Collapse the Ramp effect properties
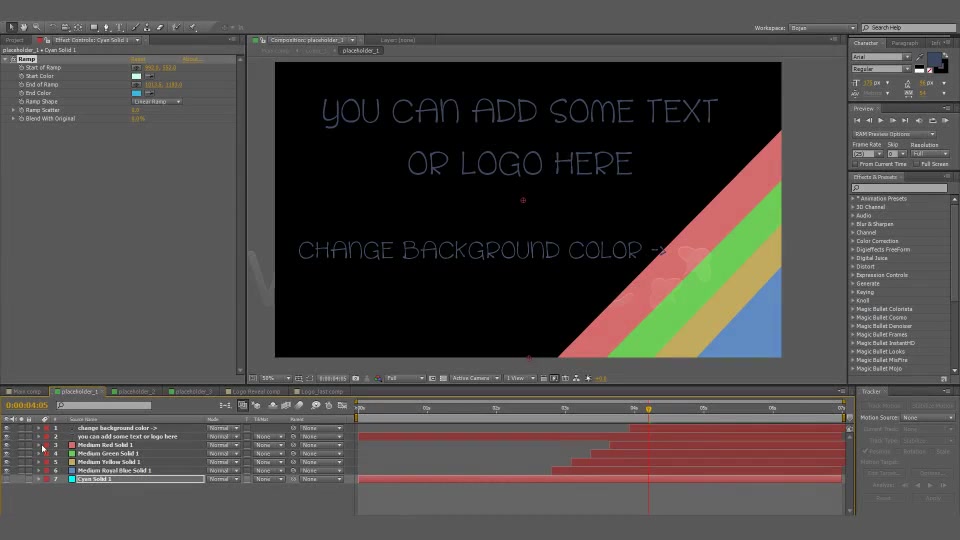The image size is (960, 540). 6,59
